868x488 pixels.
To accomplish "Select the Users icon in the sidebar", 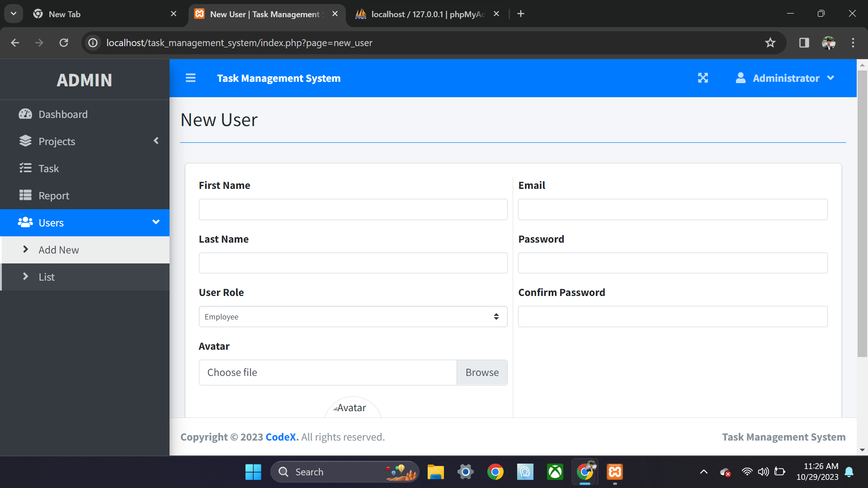I will pyautogui.click(x=26, y=222).
